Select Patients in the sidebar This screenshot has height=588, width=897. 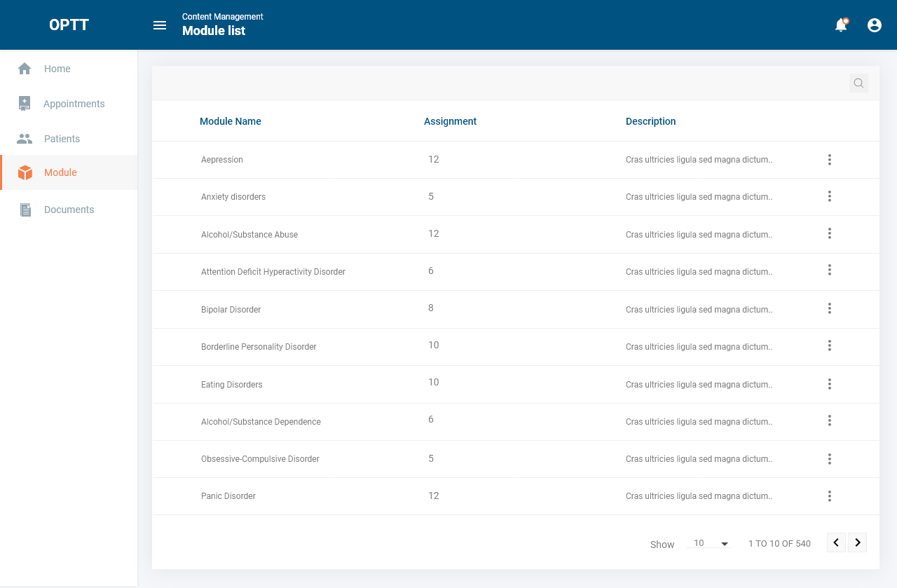point(62,139)
